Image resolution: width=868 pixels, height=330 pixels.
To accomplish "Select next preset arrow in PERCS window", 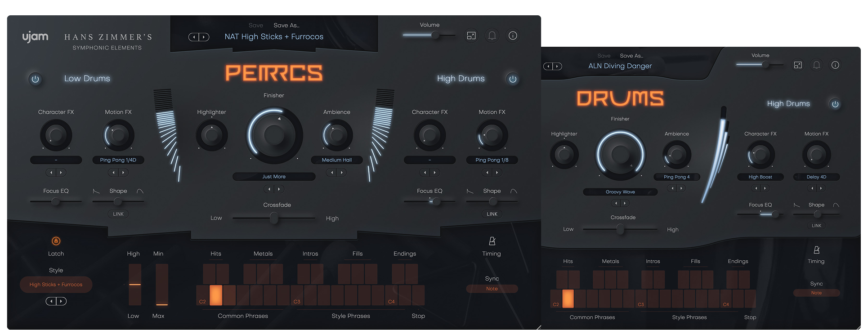I will pos(204,37).
